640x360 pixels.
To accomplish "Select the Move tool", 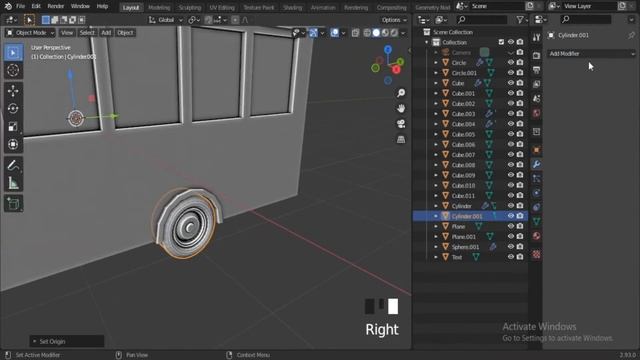I will 13,91.
